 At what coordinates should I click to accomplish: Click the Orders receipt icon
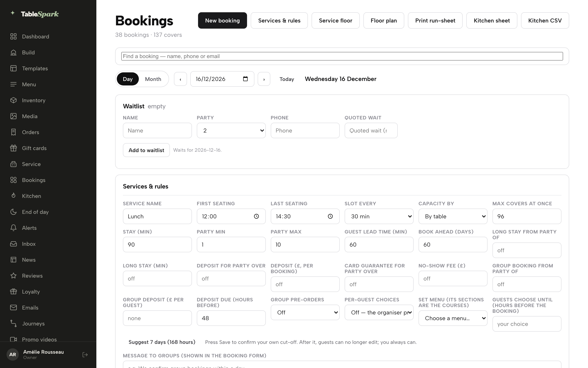(x=13, y=132)
